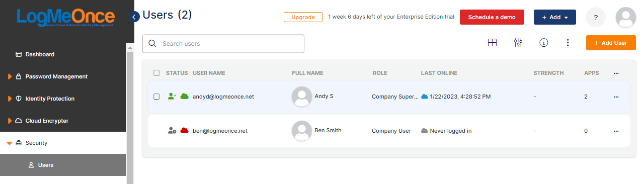Click the Dashboard sidebar icon

tap(19, 54)
